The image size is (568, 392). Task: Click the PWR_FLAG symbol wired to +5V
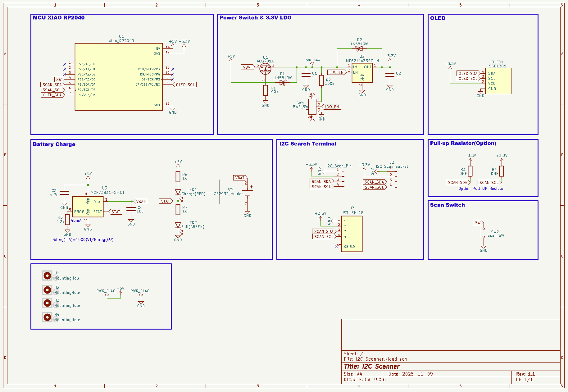(107, 295)
